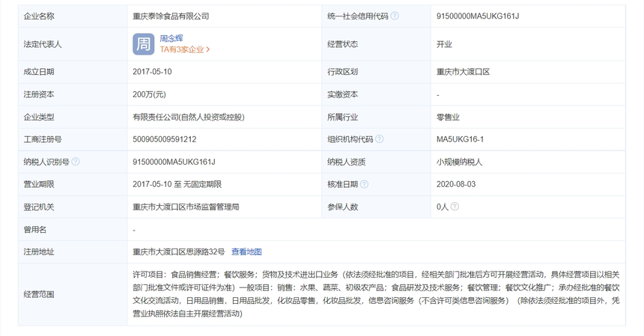Click the 经营状态 label
The width and height of the screenshot is (644, 336).
pyautogui.click(x=342, y=44)
